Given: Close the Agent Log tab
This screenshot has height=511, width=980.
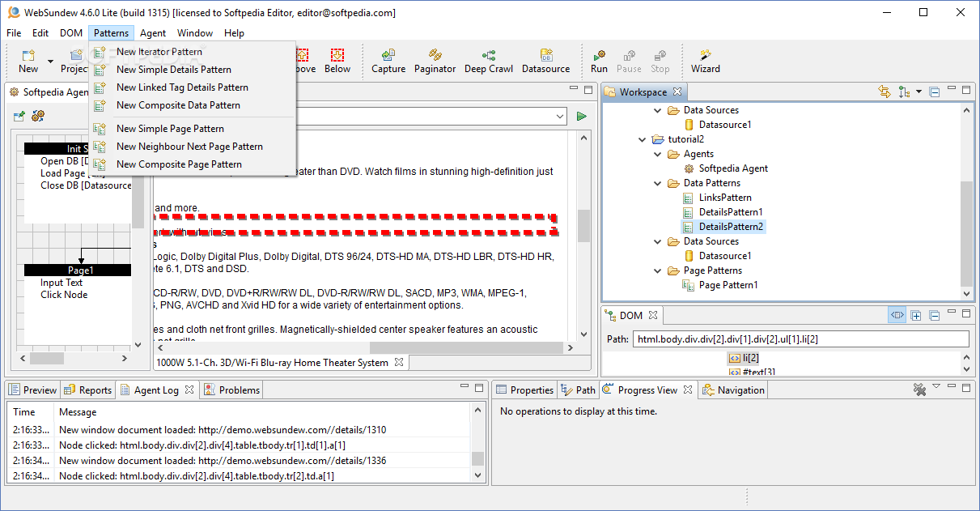Looking at the screenshot, I should tap(189, 390).
